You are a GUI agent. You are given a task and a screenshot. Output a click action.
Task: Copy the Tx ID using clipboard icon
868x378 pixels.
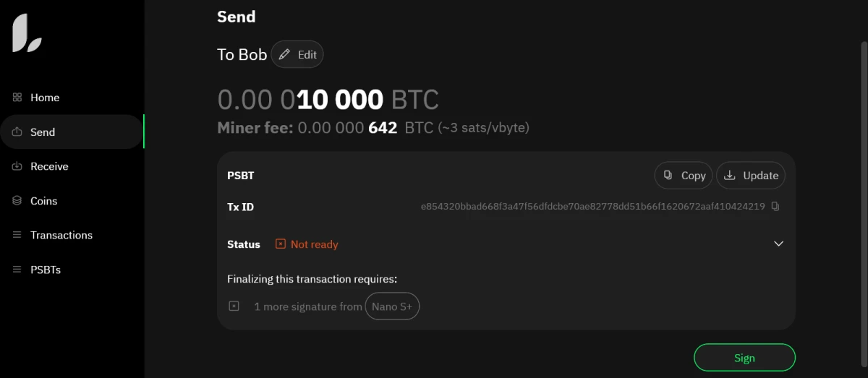pos(775,207)
